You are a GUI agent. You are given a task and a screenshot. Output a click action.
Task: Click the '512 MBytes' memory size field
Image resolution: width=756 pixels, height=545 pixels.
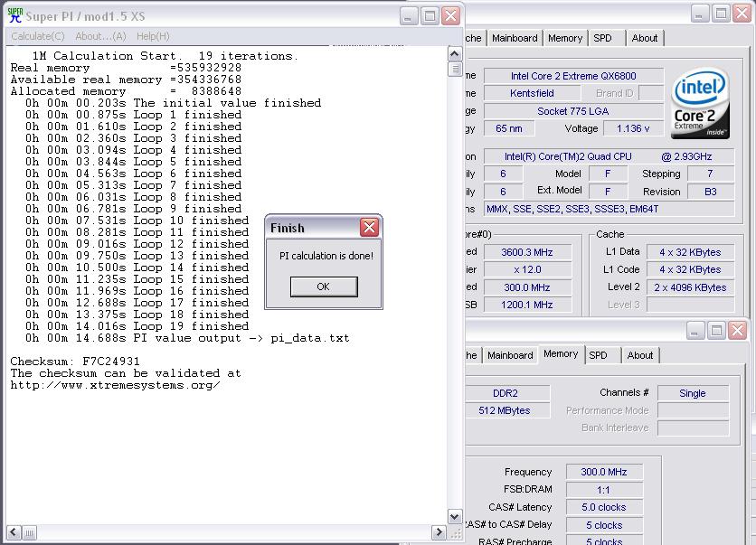pos(506,410)
